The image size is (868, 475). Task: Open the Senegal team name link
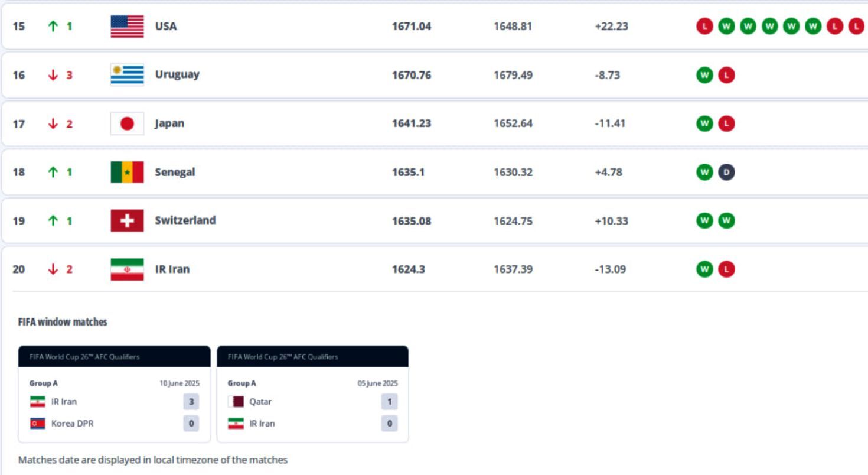point(175,172)
